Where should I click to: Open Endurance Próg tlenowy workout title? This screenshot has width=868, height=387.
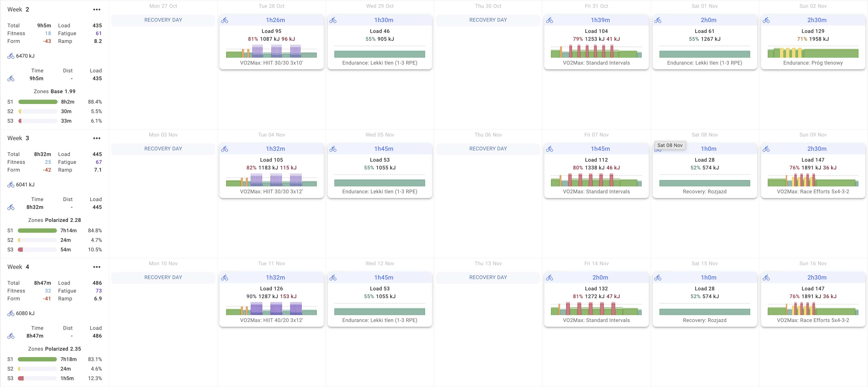(813, 63)
